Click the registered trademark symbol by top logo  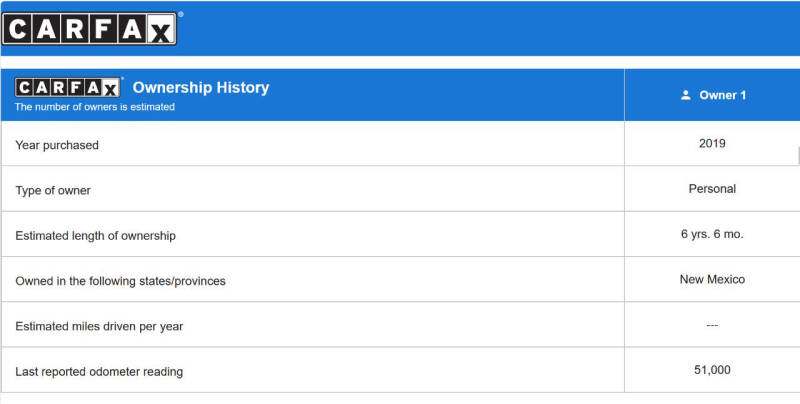[x=181, y=15]
